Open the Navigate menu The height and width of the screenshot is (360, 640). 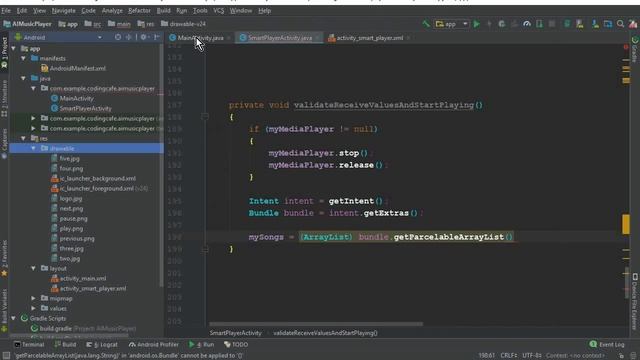click(63, 11)
